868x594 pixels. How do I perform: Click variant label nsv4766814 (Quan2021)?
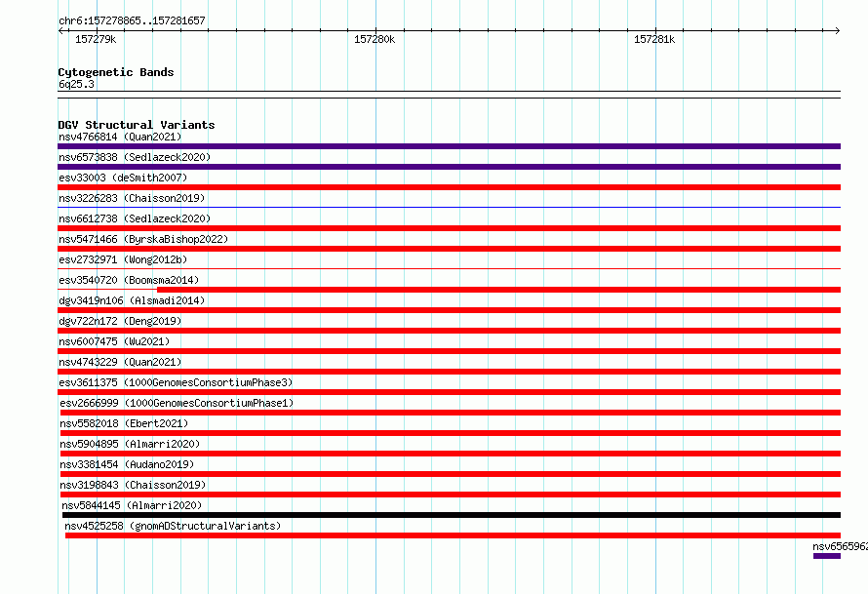[120, 137]
